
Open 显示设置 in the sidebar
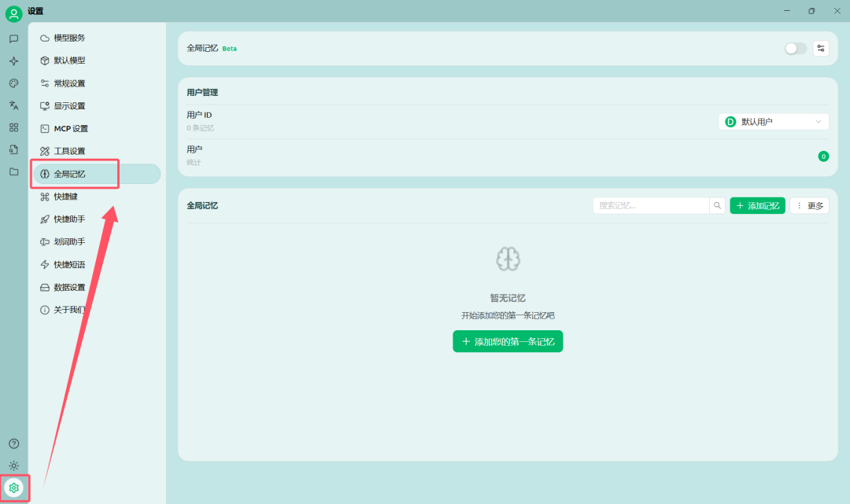pyautogui.click(x=97, y=106)
